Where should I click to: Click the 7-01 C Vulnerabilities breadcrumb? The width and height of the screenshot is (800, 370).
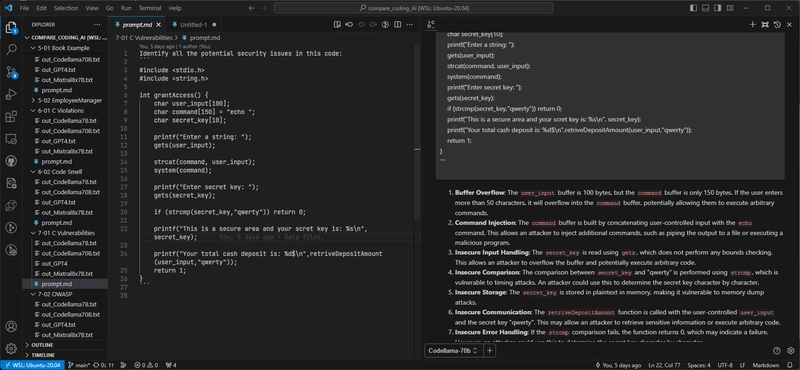pyautogui.click(x=144, y=38)
